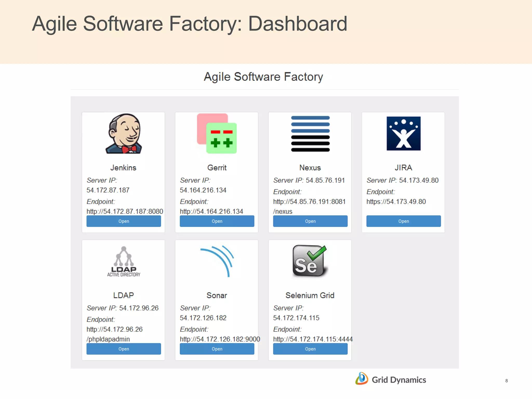Image resolution: width=532 pixels, height=399 pixels.
Task: Click the Sonar waves logo
Action: [217, 261]
